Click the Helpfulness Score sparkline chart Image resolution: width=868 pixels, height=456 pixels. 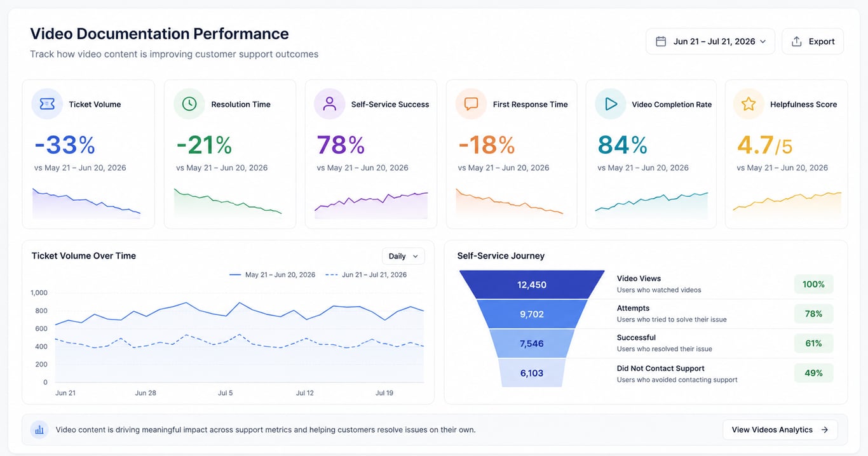(x=787, y=205)
